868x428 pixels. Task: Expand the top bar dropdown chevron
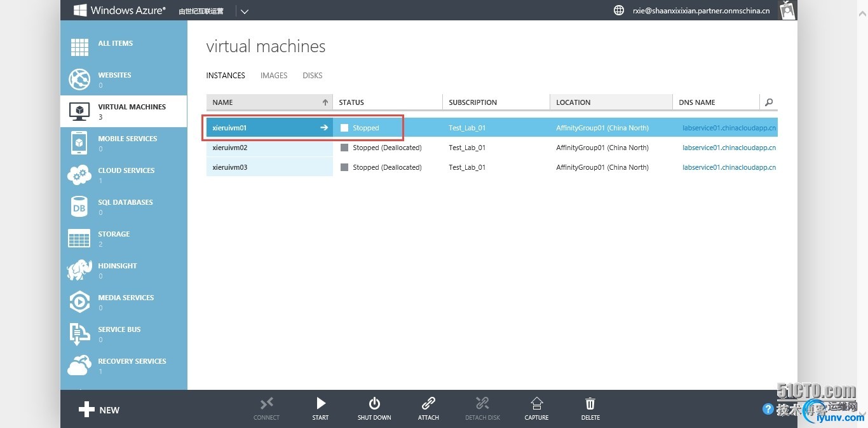245,11
